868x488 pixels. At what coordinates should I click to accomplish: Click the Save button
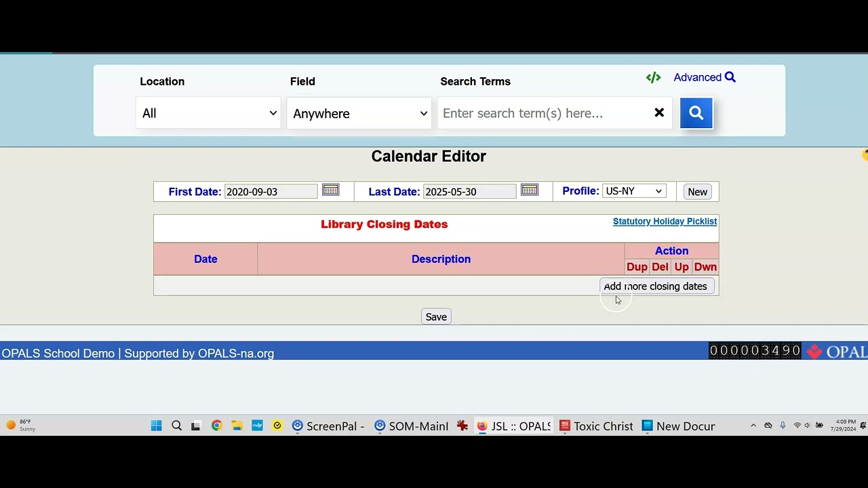point(436,317)
